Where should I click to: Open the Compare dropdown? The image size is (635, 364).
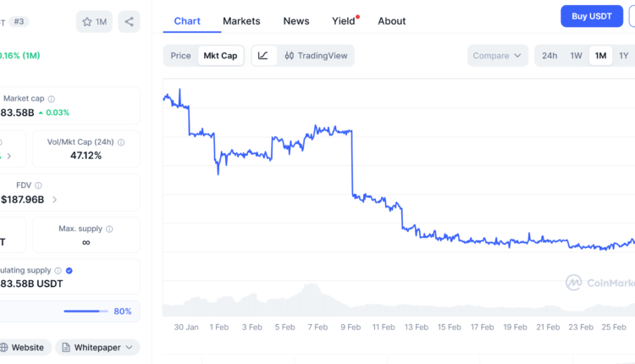497,56
